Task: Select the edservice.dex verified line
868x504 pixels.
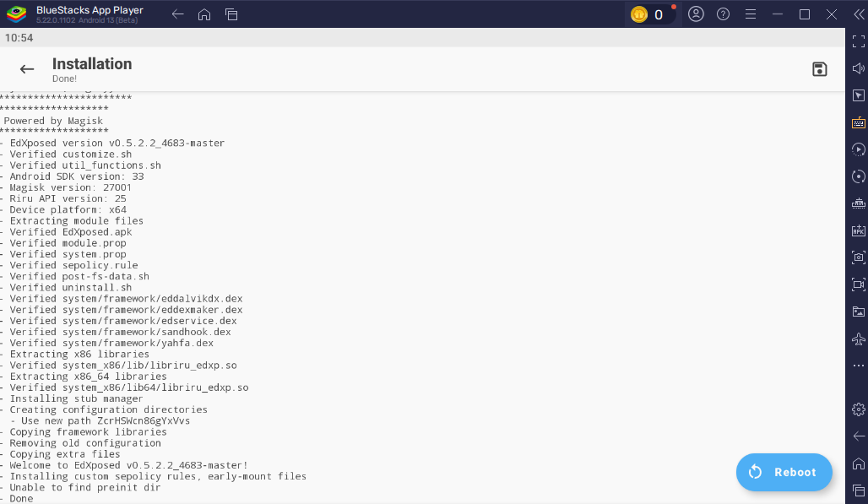Action: point(118,320)
